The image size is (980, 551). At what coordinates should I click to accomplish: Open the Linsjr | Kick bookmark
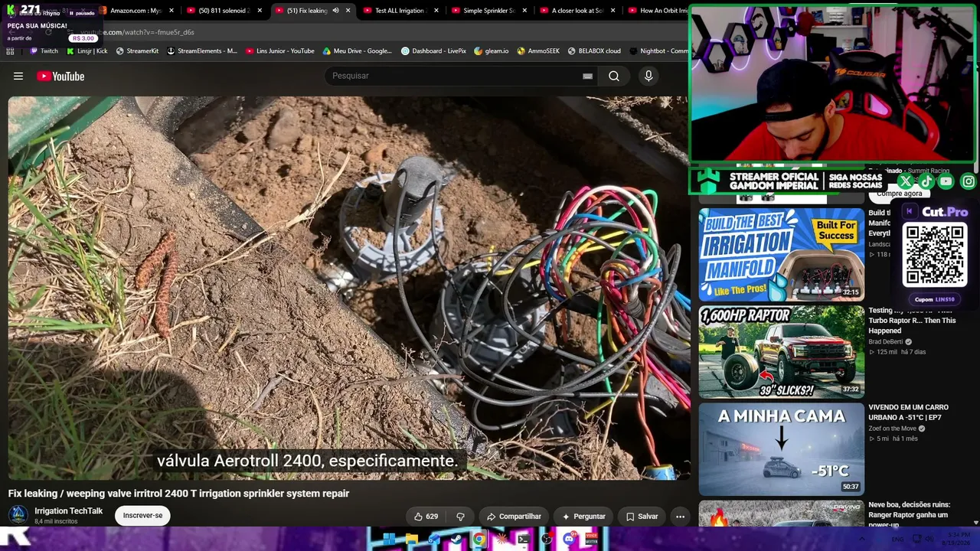pyautogui.click(x=87, y=51)
